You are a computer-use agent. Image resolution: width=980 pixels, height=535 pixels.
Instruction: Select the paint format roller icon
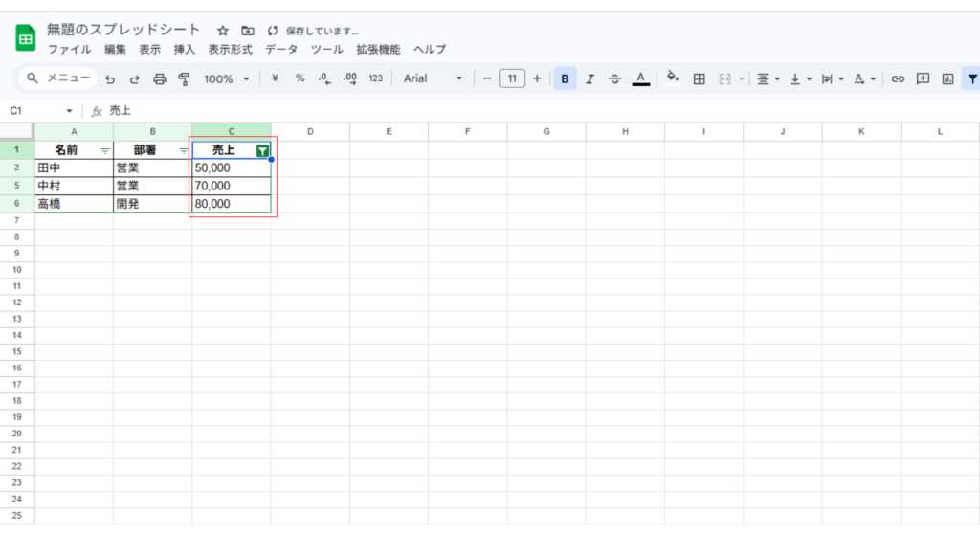184,79
